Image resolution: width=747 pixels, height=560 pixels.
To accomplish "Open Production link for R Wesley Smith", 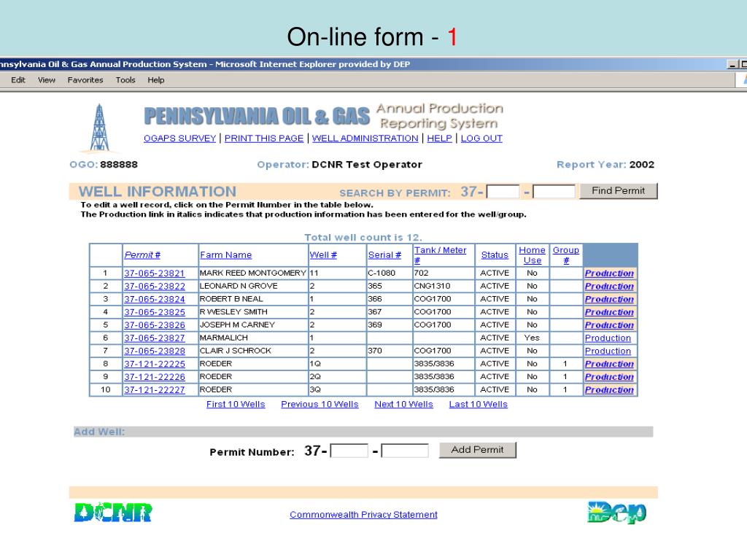I will click(609, 312).
